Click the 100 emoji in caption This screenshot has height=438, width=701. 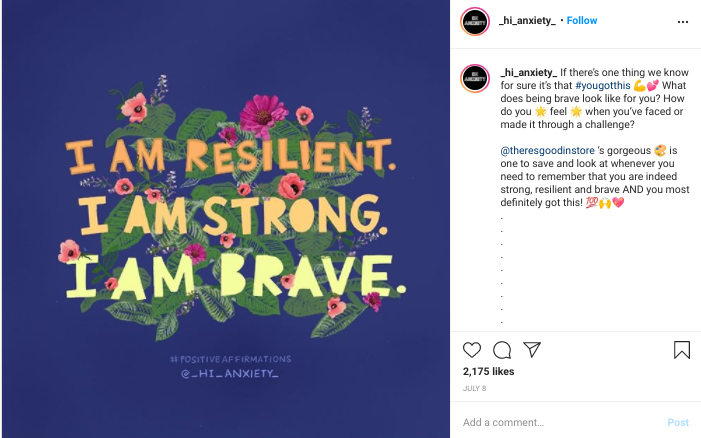click(591, 202)
